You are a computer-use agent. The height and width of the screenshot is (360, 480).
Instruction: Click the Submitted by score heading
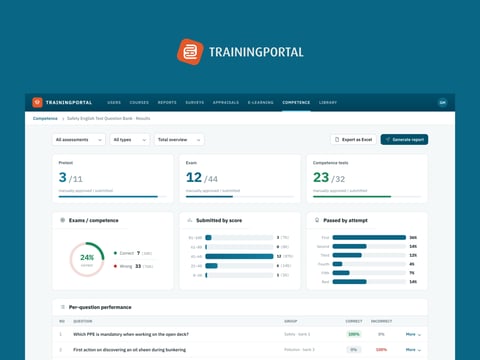(219, 220)
